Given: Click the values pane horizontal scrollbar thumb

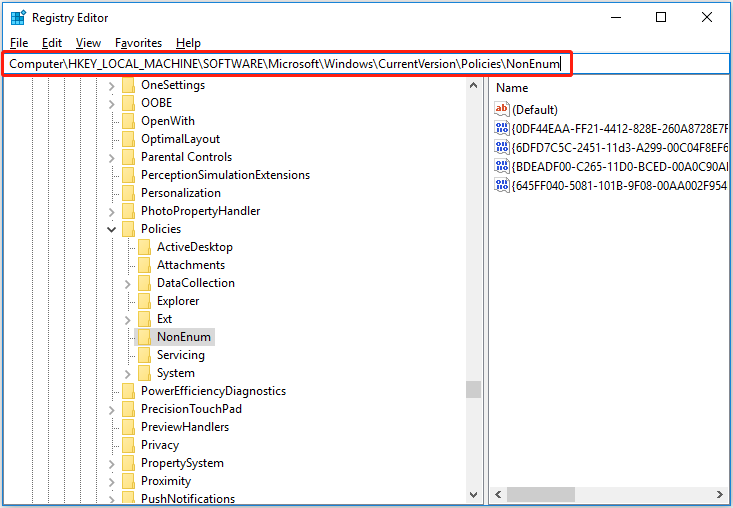Looking at the screenshot, I should coord(541,494).
